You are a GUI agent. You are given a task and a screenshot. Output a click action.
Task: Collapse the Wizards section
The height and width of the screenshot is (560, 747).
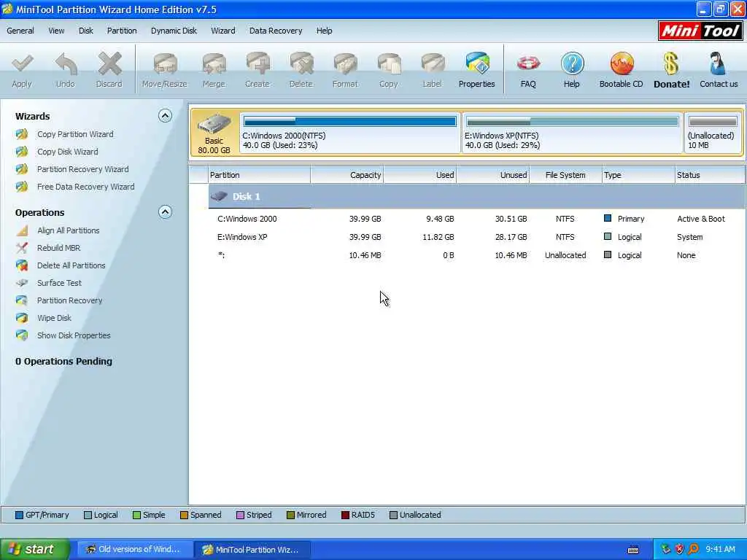tap(165, 116)
